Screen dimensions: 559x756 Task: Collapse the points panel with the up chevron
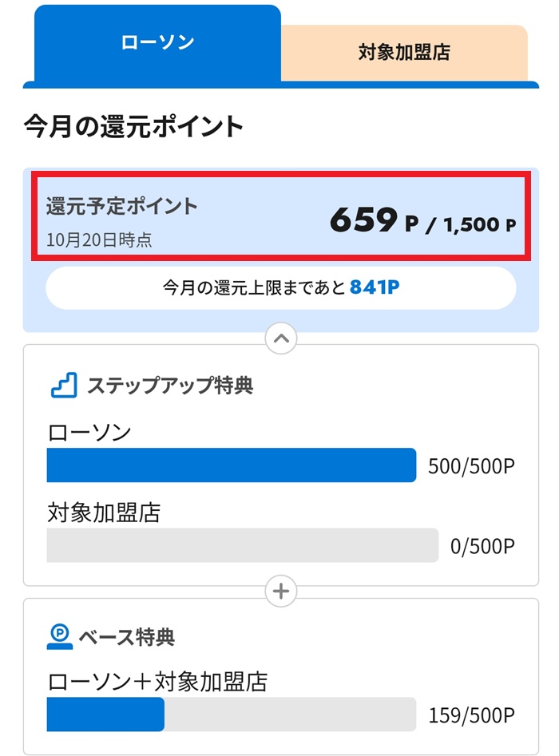[x=280, y=338]
